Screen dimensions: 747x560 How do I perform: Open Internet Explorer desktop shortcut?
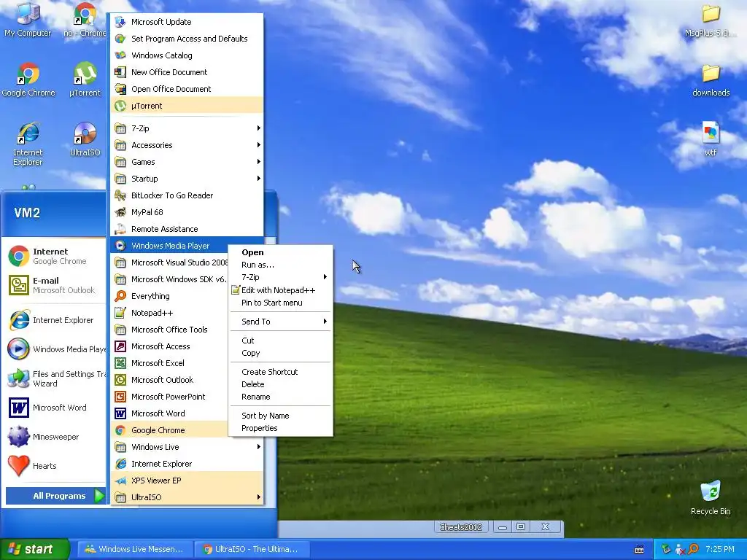[28, 144]
